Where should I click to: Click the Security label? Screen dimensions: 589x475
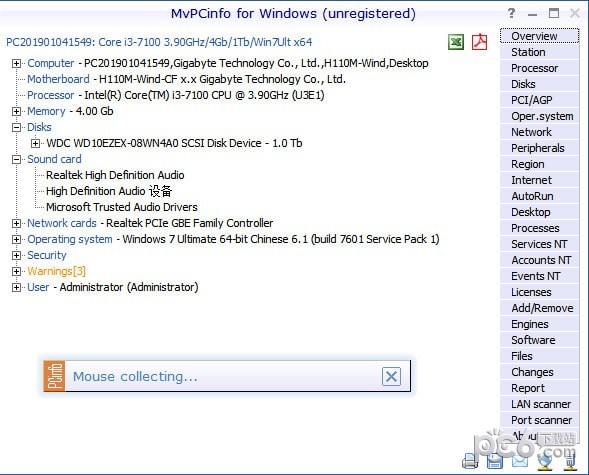[x=47, y=255]
